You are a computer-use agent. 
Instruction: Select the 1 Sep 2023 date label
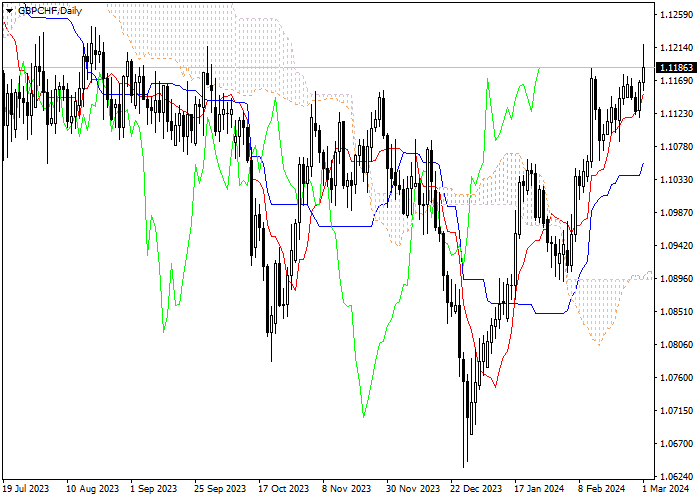click(154, 489)
